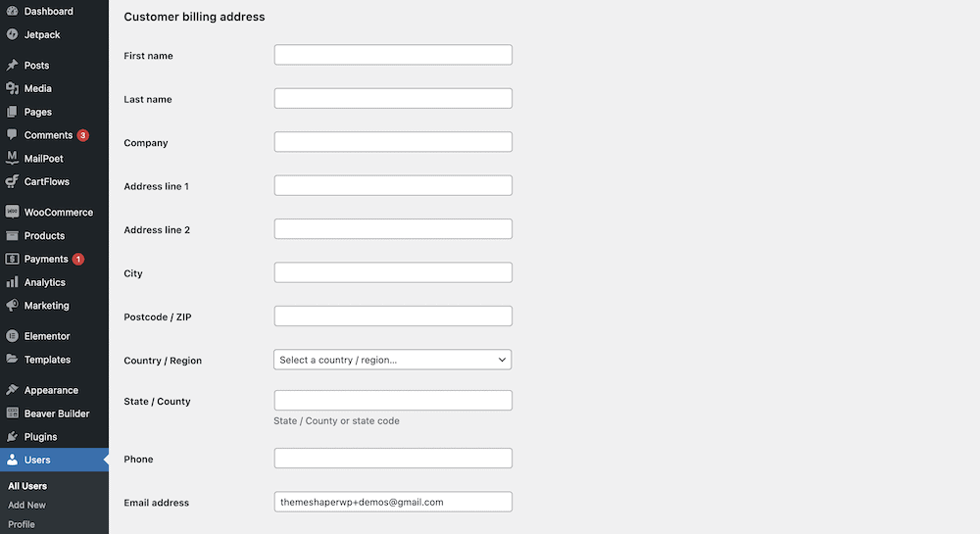
Task: Select the MailPoet icon
Action: [12, 158]
